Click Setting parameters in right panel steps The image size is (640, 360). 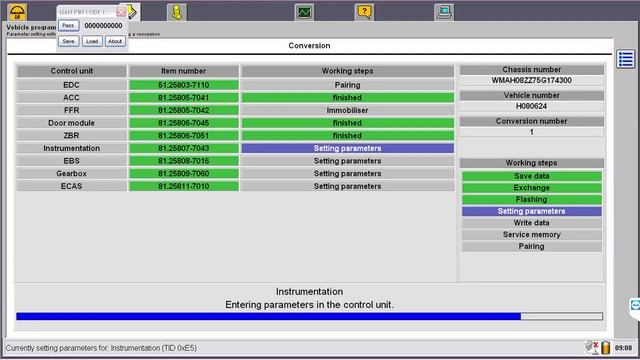[531, 211]
